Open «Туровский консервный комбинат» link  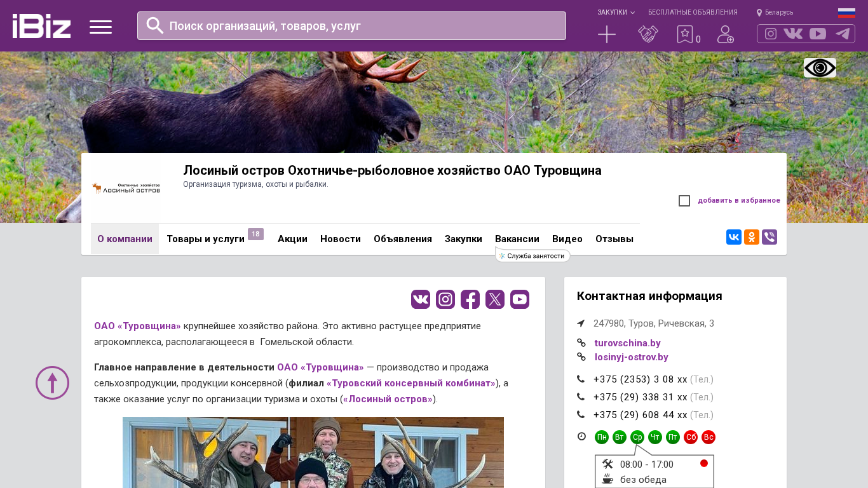point(411,383)
